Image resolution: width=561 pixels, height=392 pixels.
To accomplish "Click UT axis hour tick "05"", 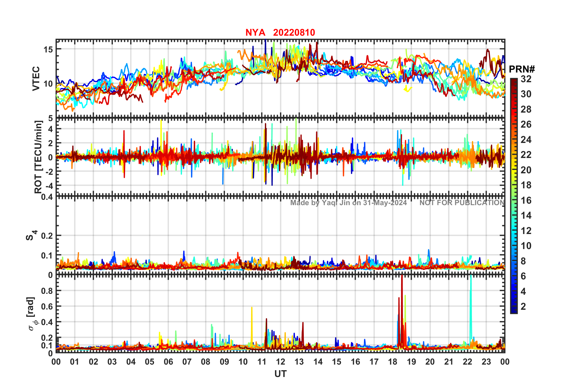I will click(150, 362).
